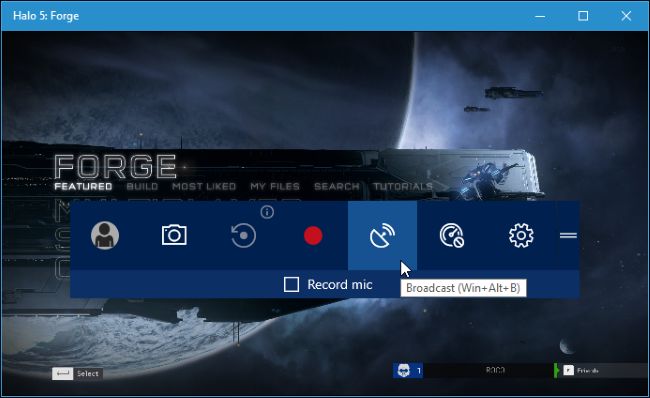Start recording with the red record button
Viewport: 650px width, 398px height.
313,235
